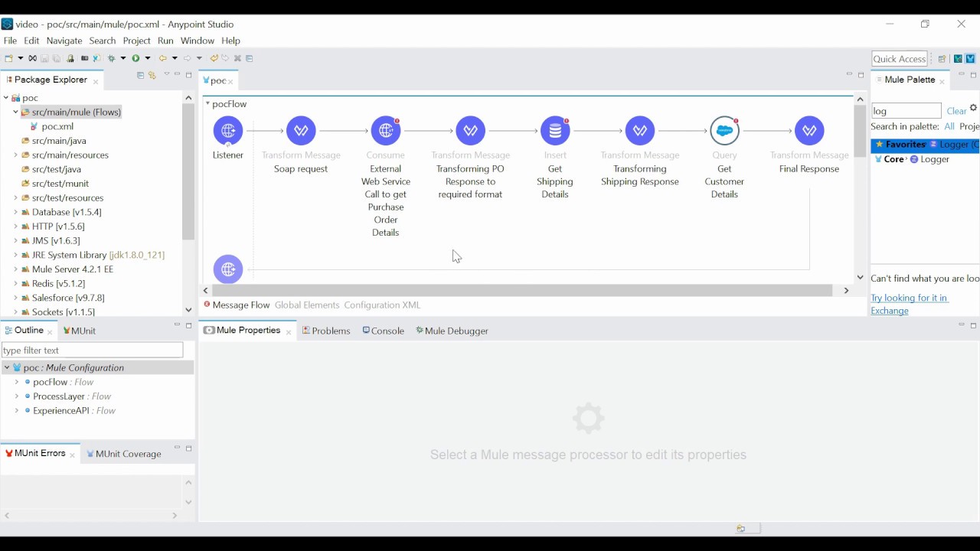Toggle Link with Editor in Package Explorer
The image size is (980, 551).
152,76
